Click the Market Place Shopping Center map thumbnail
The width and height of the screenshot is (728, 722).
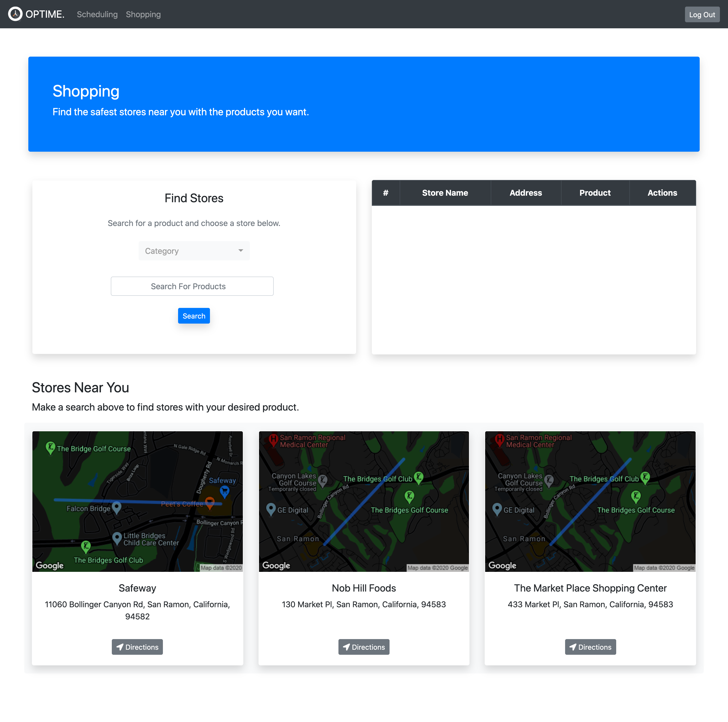coord(590,501)
